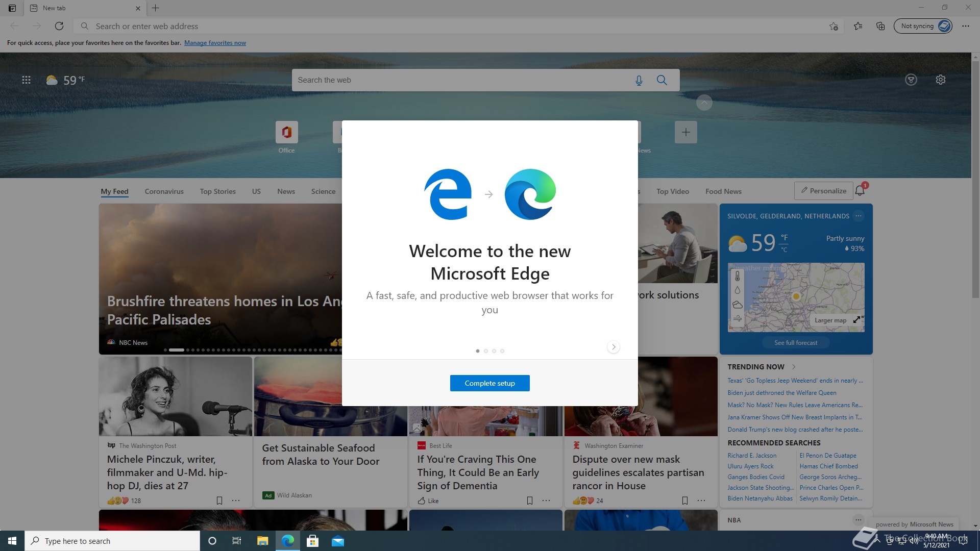Switch to US tab
The image size is (980, 551).
[256, 192]
